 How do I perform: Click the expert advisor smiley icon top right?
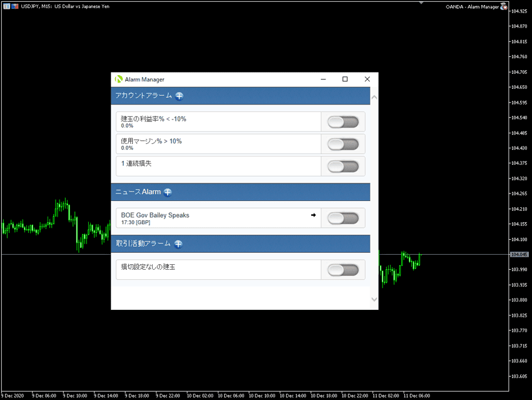pos(504,6)
